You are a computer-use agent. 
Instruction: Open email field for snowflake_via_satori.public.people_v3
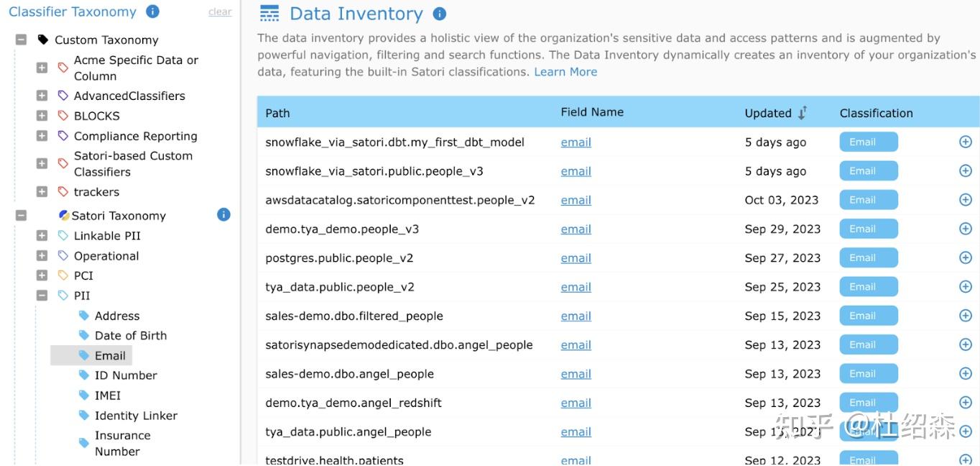[575, 171]
